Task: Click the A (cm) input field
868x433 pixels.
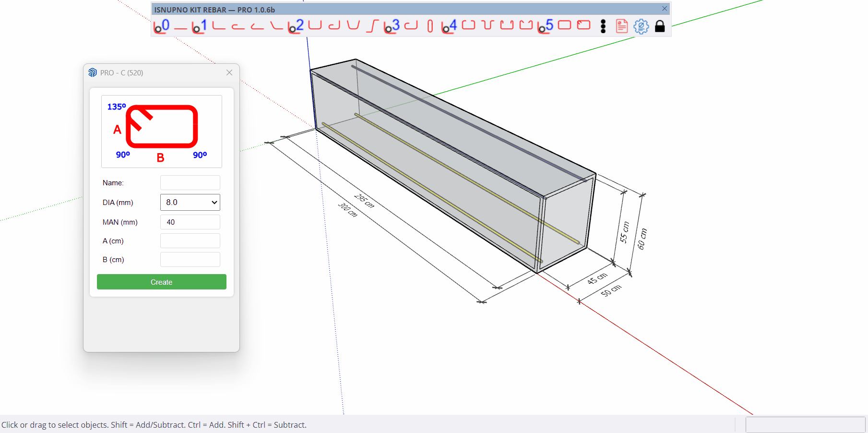Action: [190, 241]
